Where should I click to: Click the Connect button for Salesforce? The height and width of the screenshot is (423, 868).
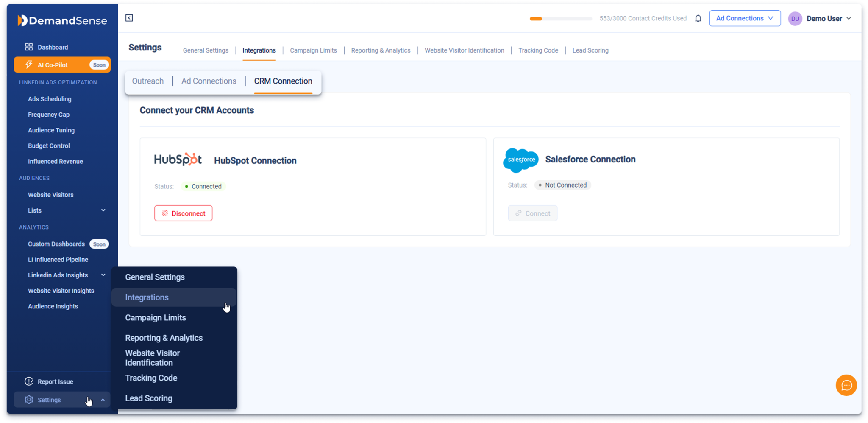(x=533, y=213)
